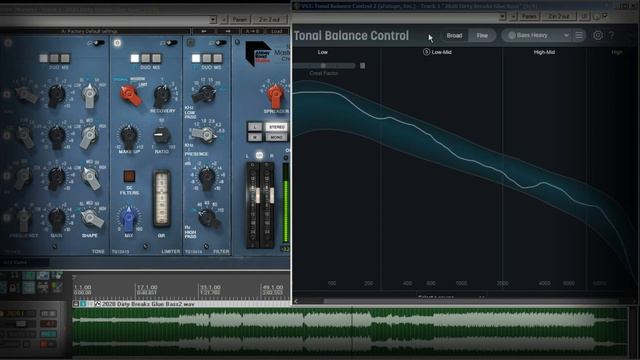Click 2 in 2 out button in left plugin
640x360 pixels.
(x=270, y=20)
